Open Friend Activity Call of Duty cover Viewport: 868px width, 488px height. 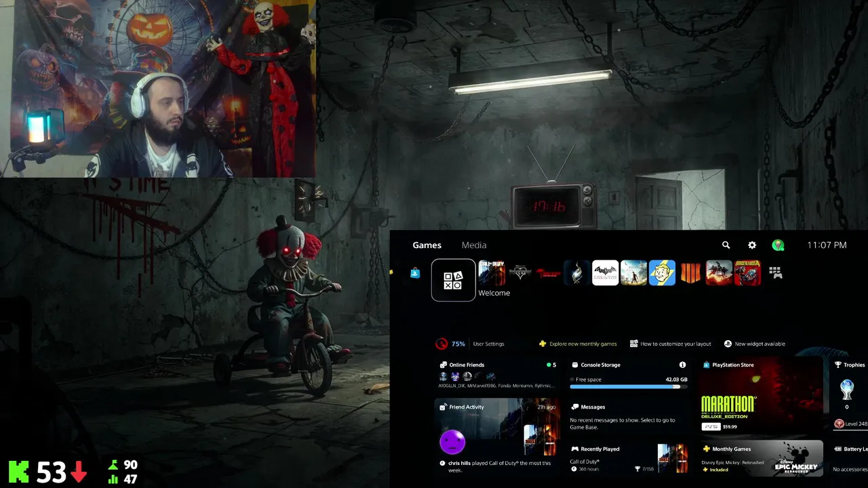[x=540, y=440]
